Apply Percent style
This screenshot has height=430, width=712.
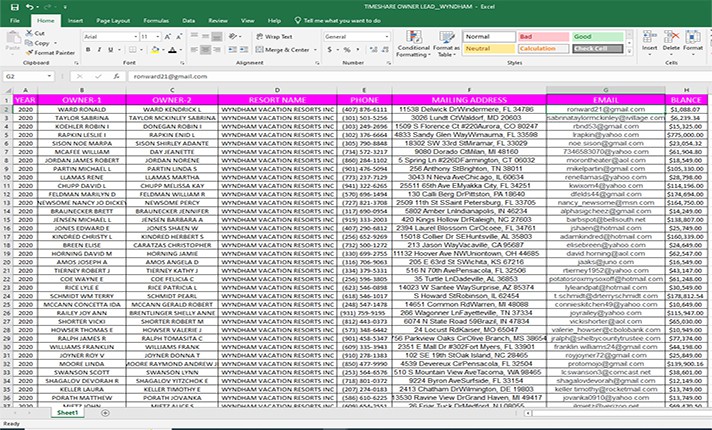(347, 49)
